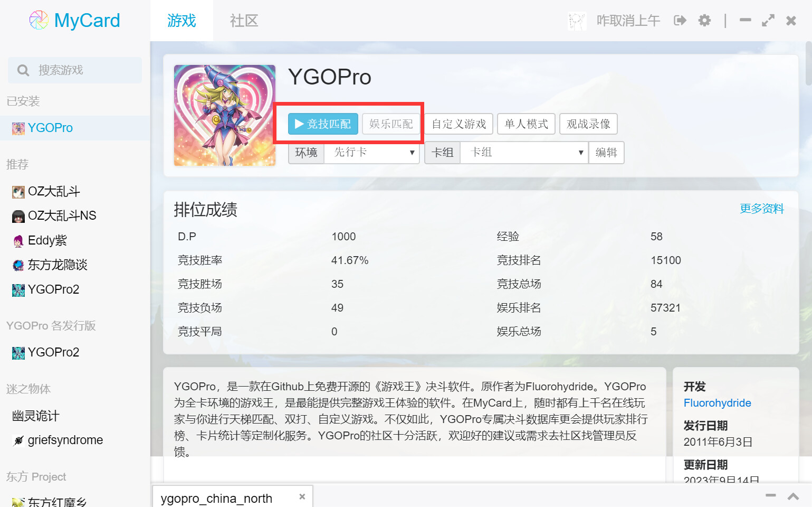Open 幽灵诡计 in the sidebar

click(36, 416)
